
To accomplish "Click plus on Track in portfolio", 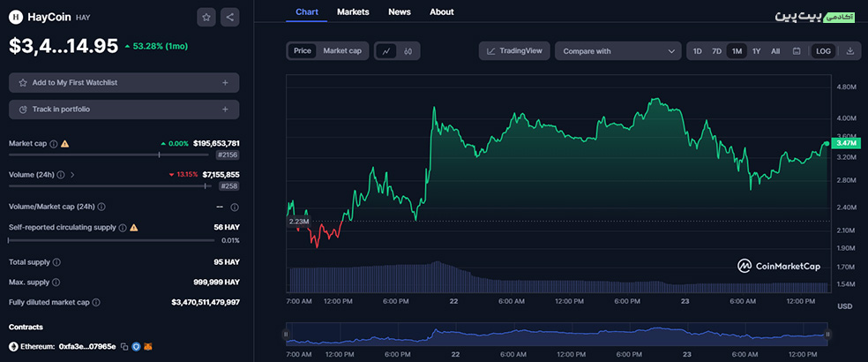I will pyautogui.click(x=225, y=109).
